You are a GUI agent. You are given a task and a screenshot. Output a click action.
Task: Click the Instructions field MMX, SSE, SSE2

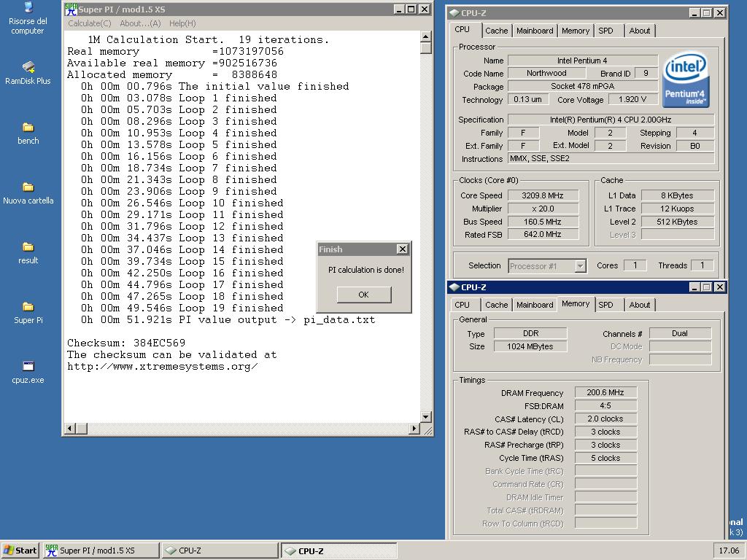(611, 158)
